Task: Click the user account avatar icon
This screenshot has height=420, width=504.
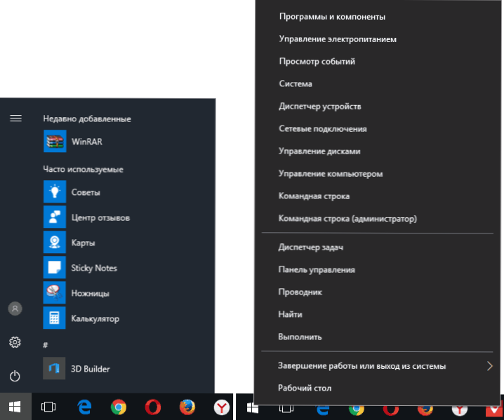Action: pyautogui.click(x=15, y=309)
